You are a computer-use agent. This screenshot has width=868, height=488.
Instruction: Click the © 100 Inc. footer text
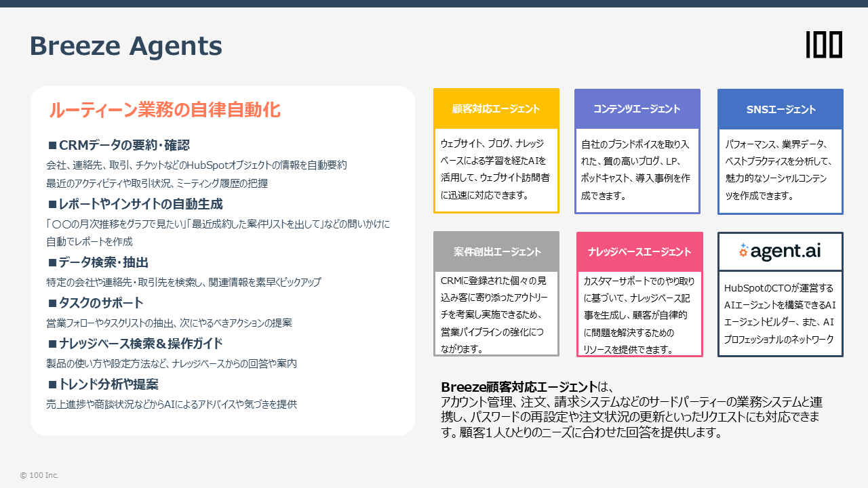pos(39,475)
